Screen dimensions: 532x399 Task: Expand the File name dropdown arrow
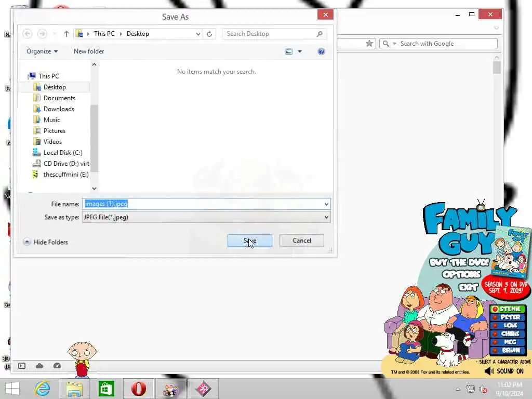click(326, 204)
